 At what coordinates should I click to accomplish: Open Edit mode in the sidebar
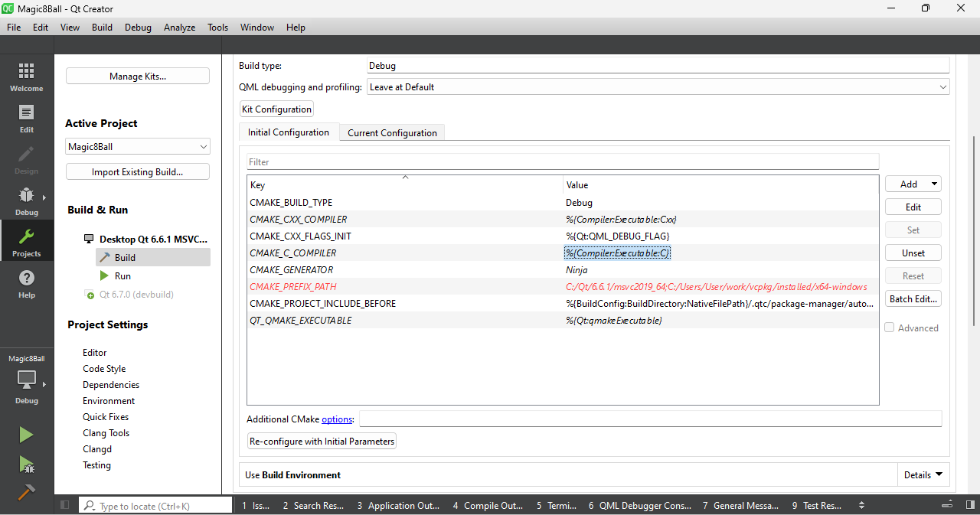pos(26,120)
